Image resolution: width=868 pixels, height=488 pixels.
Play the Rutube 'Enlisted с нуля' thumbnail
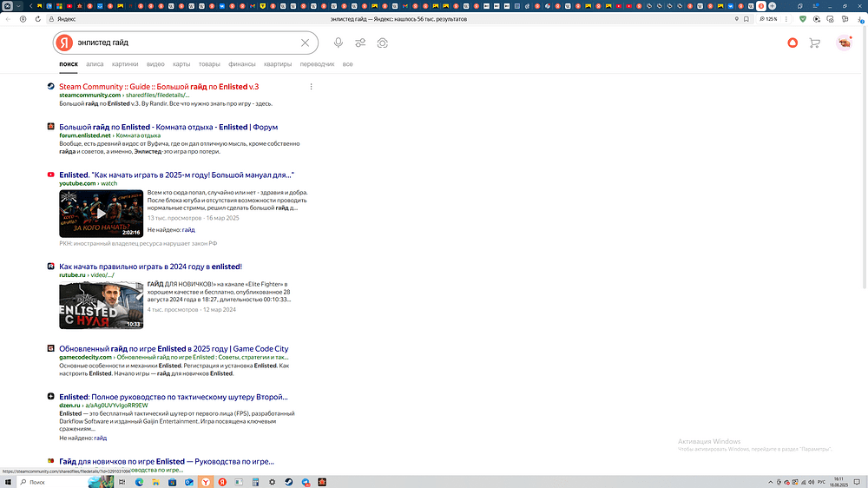tap(102, 305)
